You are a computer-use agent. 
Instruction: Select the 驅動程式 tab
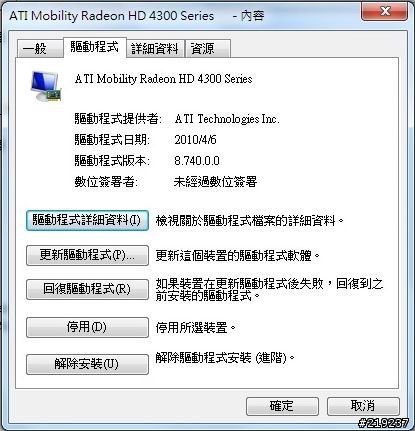click(95, 47)
